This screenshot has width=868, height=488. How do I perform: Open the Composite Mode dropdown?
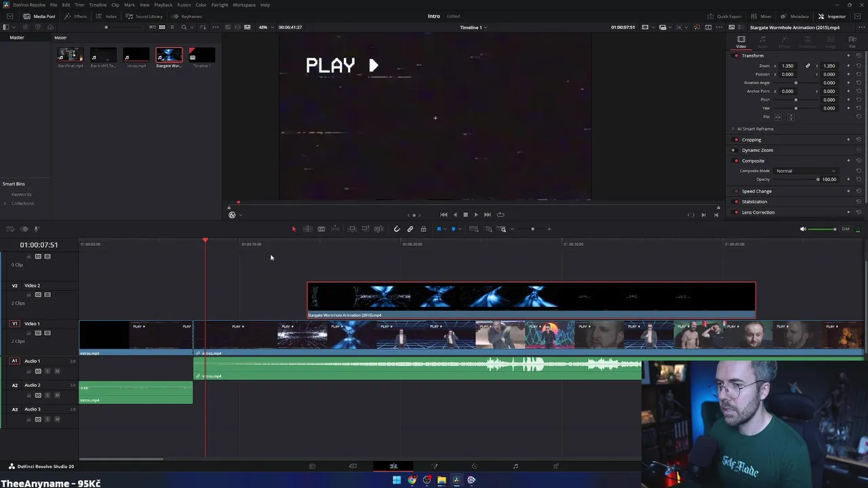tap(805, 171)
